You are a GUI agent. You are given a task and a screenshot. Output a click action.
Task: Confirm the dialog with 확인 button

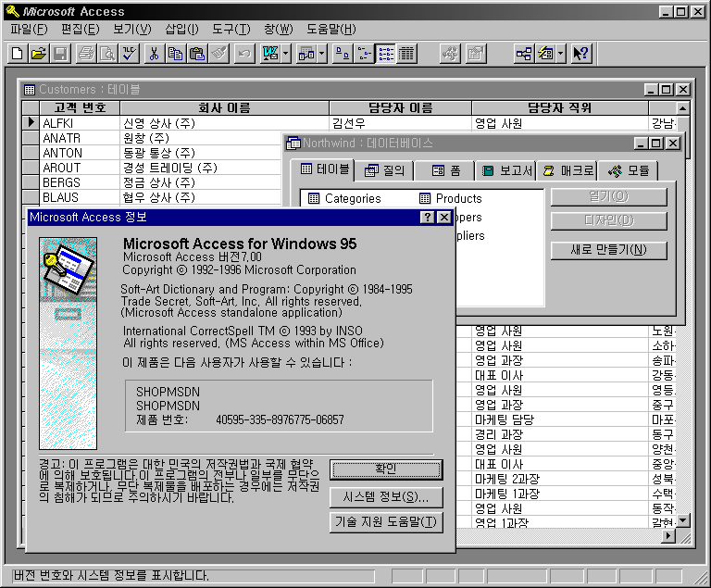coord(386,469)
